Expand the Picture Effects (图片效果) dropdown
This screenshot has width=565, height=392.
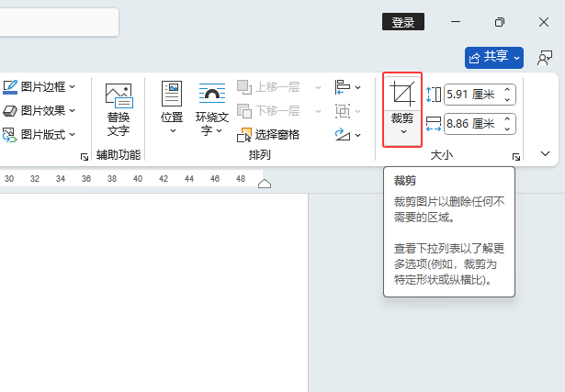point(73,110)
